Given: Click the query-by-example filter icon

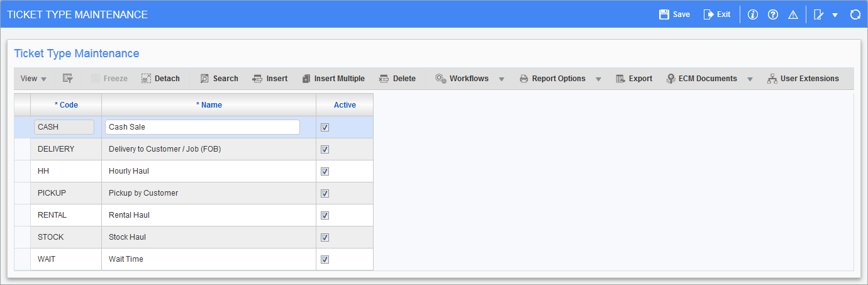Looking at the screenshot, I should [68, 79].
